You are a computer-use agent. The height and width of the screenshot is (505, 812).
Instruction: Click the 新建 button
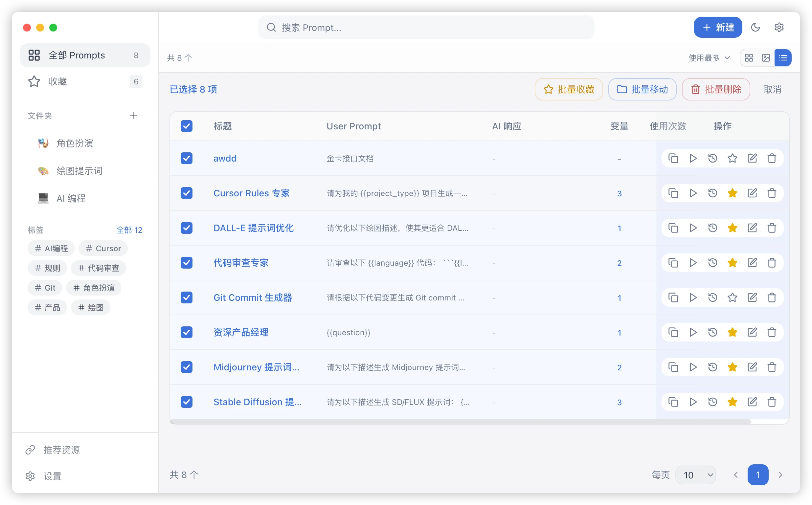pos(717,27)
